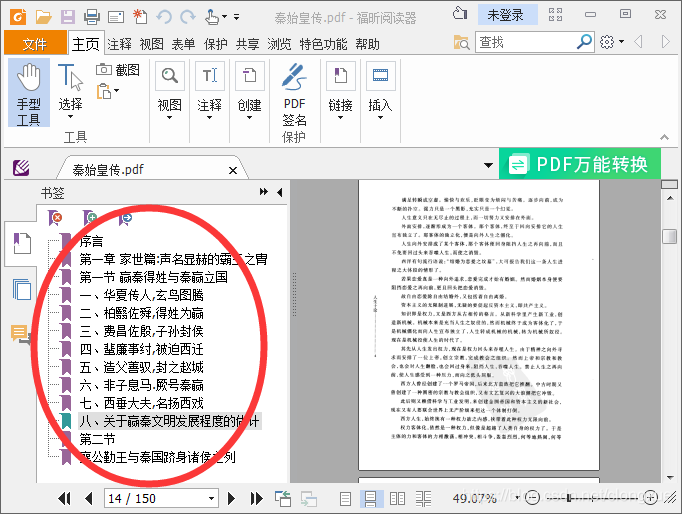The image size is (682, 514).
Task: Click into the 查找 search field
Action: [x=525, y=42]
